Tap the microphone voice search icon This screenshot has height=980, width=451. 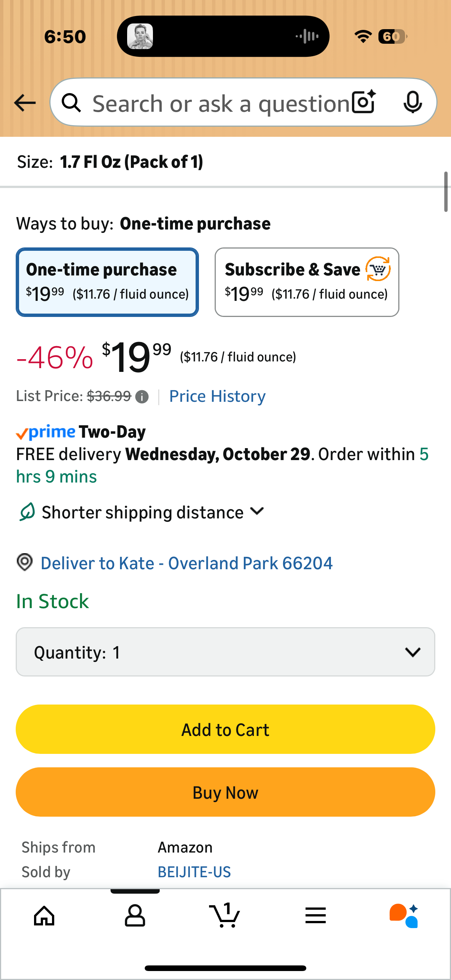[x=412, y=102]
